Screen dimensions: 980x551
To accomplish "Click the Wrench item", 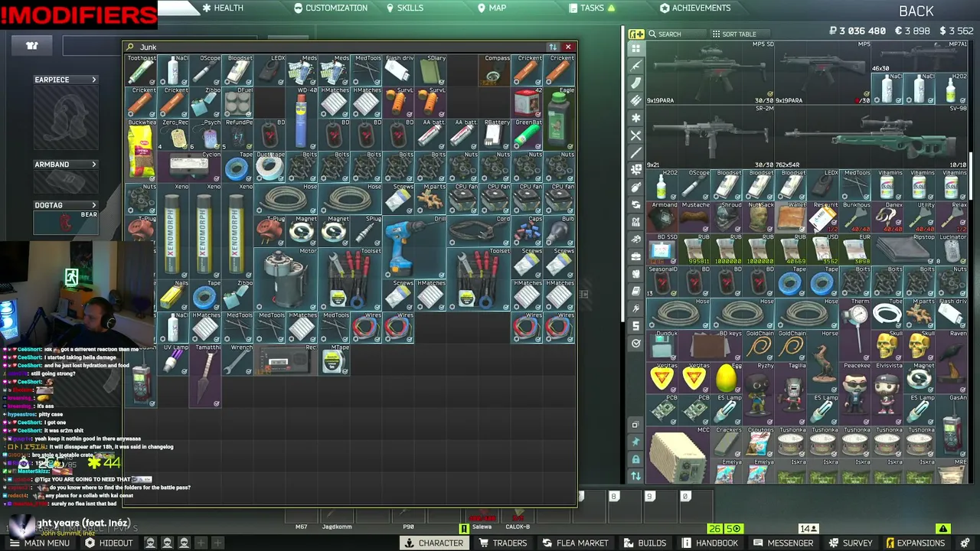I will coord(237,360).
